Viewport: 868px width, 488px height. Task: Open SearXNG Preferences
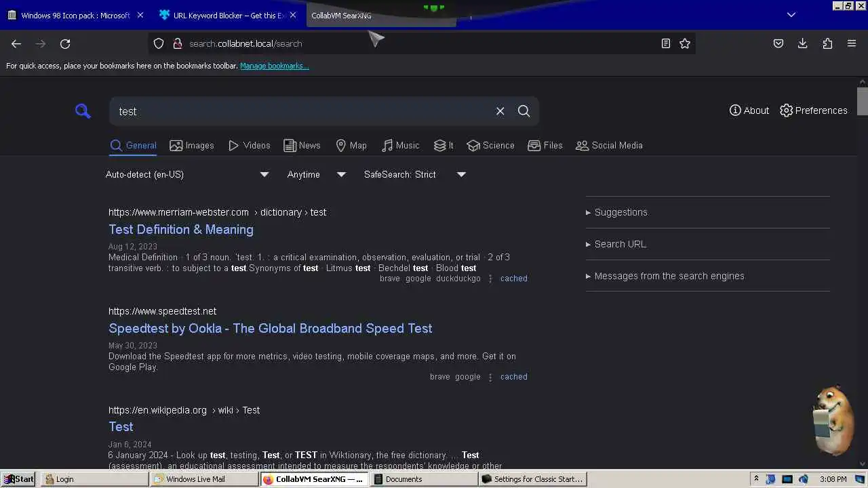click(814, 110)
